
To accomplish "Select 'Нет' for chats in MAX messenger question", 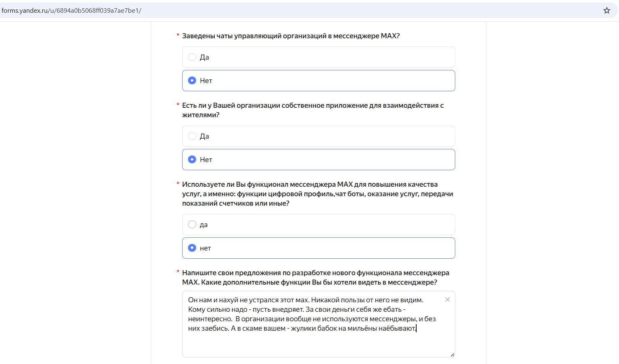I will tap(319, 81).
